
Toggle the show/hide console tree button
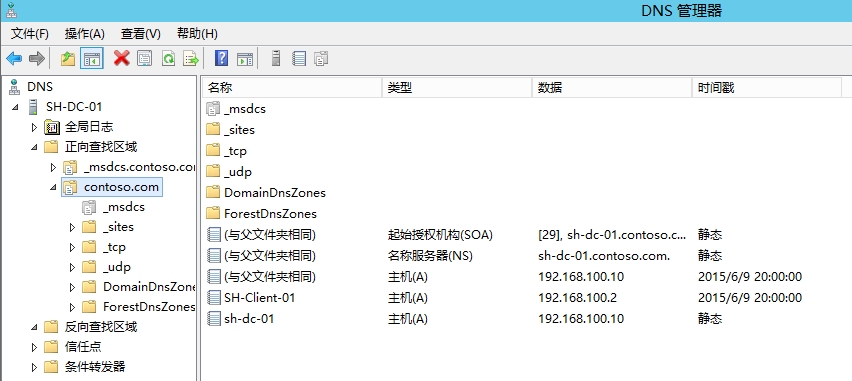[x=91, y=59]
